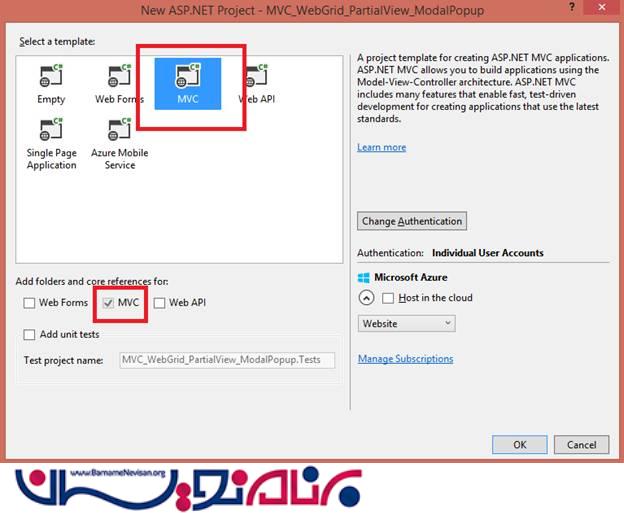This screenshot has width=624, height=513.
Task: Select the Empty project template icon
Action: click(51, 75)
